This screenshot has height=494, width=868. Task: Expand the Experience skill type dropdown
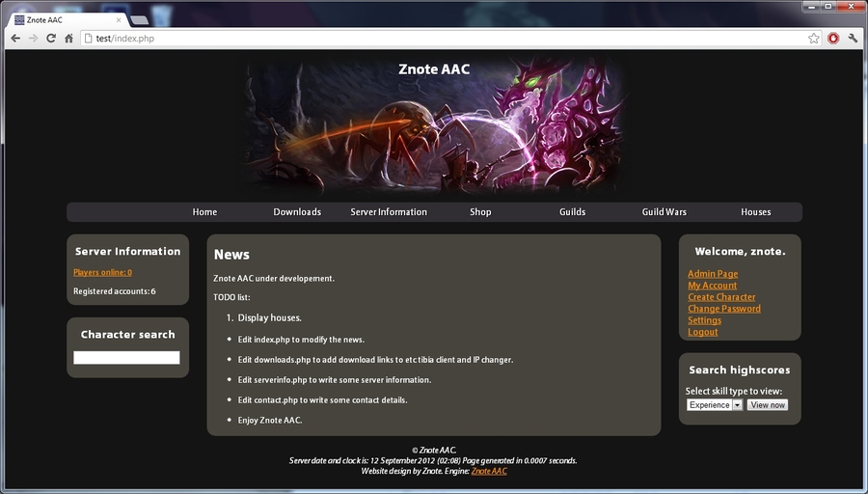(x=714, y=405)
